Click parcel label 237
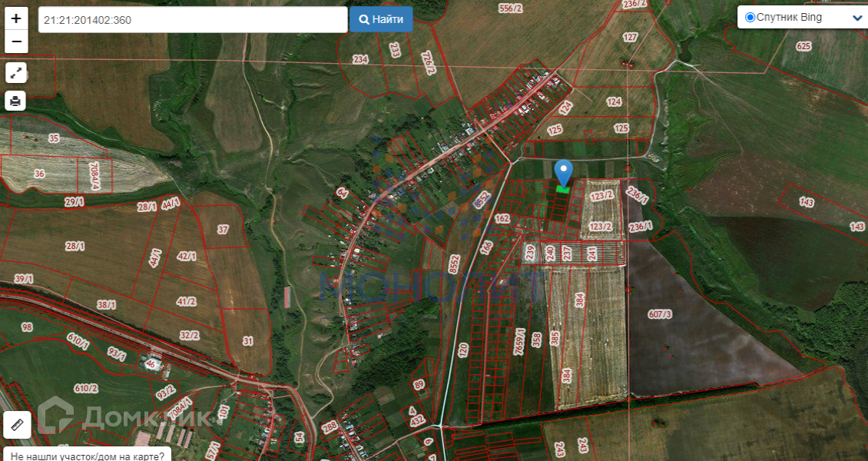868x461 pixels. 567,254
